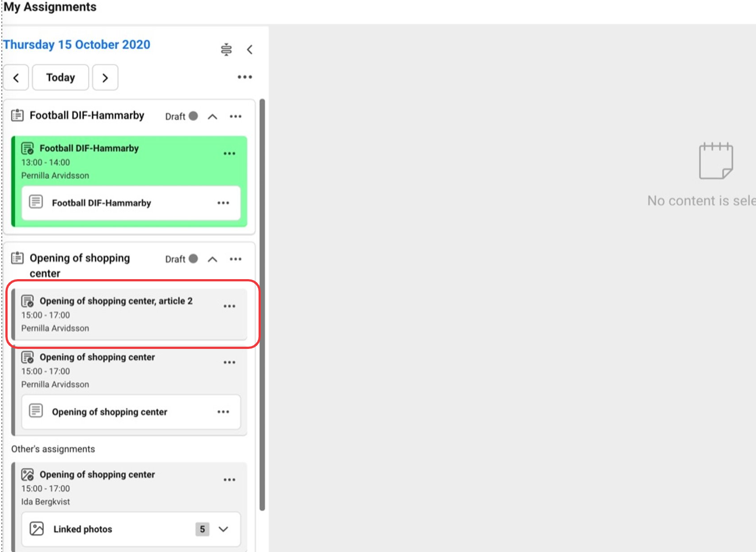
Task: Go to next day
Action: pos(105,78)
